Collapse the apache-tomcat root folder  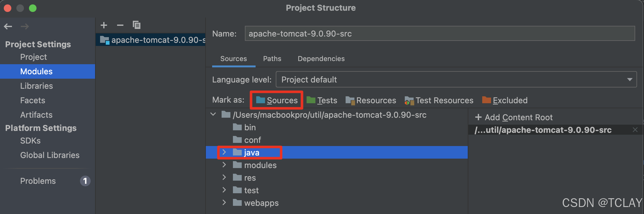[x=213, y=115]
